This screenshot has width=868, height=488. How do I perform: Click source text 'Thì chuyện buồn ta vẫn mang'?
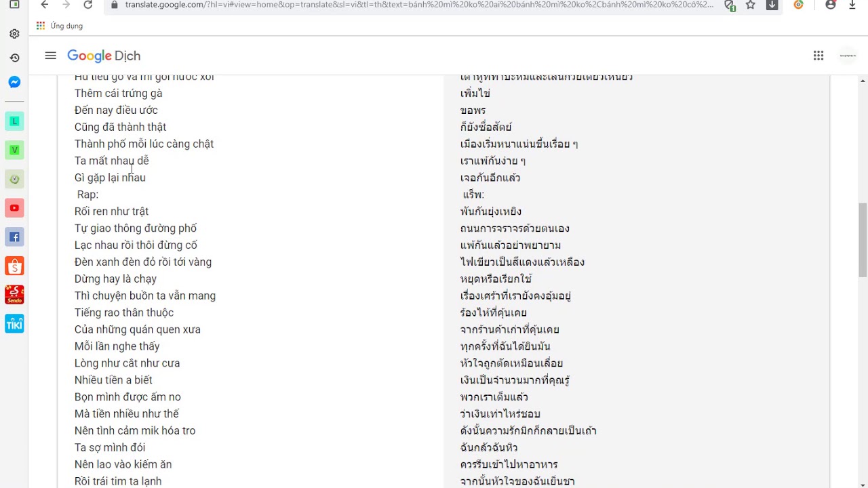click(x=145, y=296)
